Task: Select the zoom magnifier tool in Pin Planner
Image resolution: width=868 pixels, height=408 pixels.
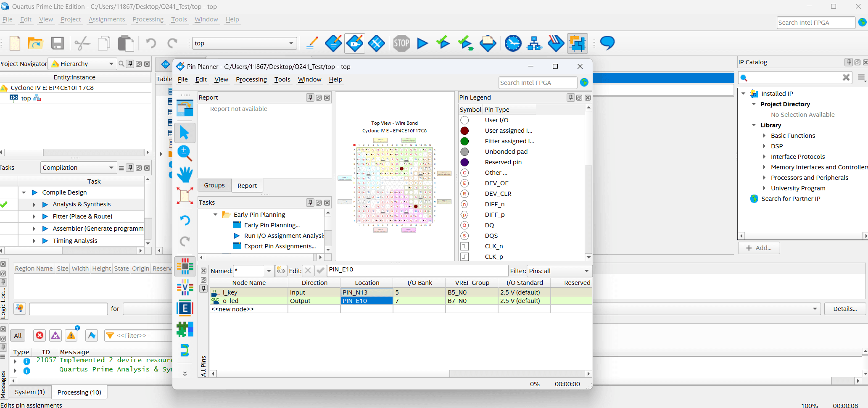Action: pos(185,153)
